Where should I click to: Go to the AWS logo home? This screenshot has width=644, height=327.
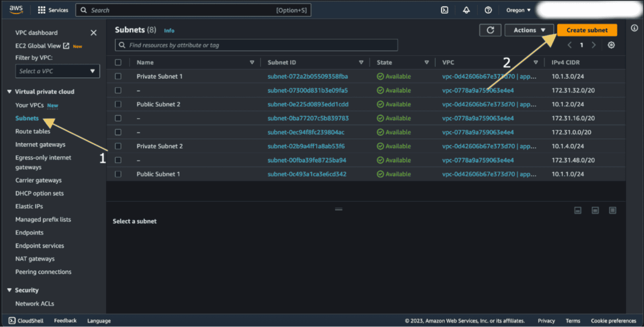pos(16,10)
